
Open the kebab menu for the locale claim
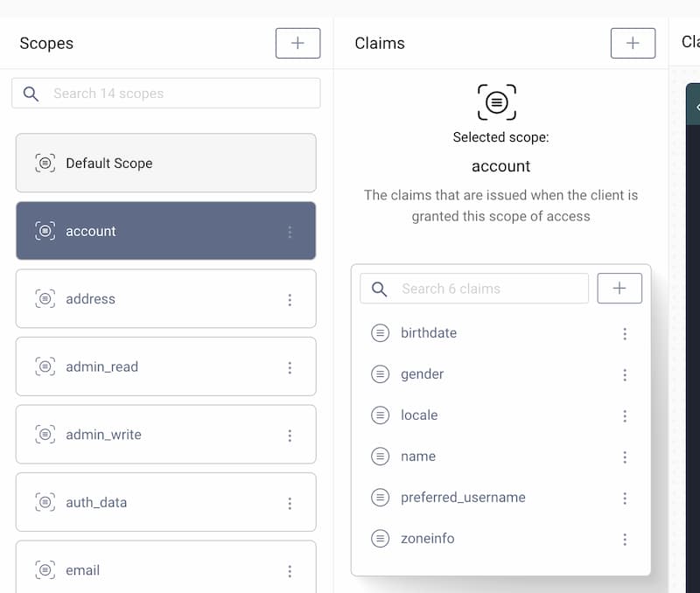625,415
